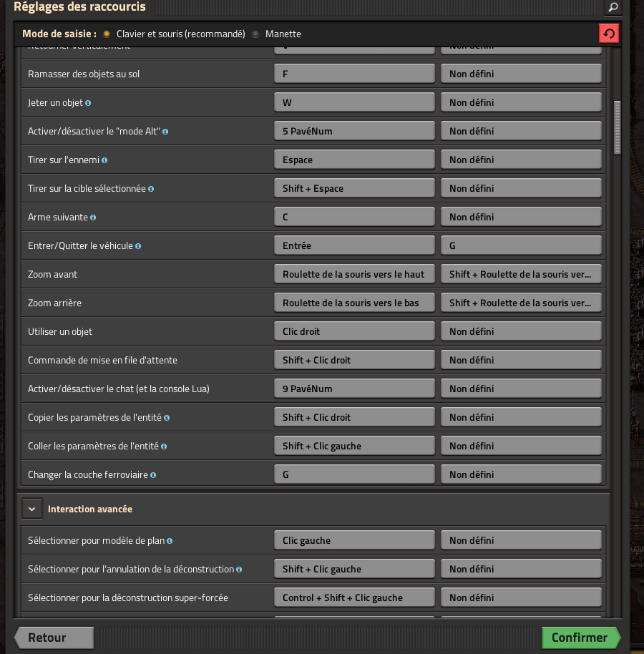Change the Clic droit binding for Utiliser un objet
This screenshot has width=644, height=654.
click(x=354, y=331)
